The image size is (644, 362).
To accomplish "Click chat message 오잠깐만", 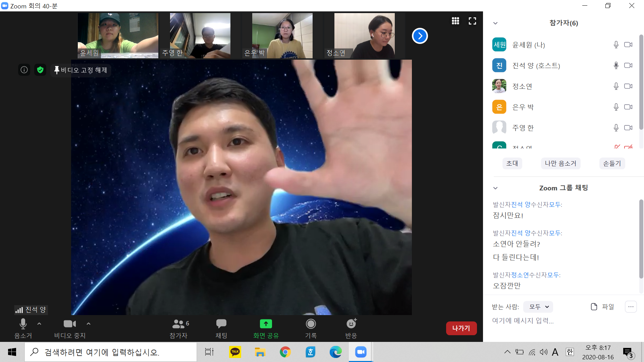I will click(x=507, y=286).
